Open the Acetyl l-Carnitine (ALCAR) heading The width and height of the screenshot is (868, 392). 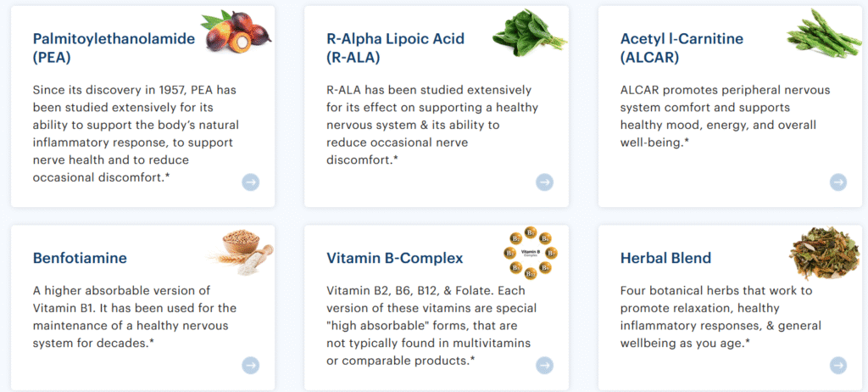click(682, 48)
